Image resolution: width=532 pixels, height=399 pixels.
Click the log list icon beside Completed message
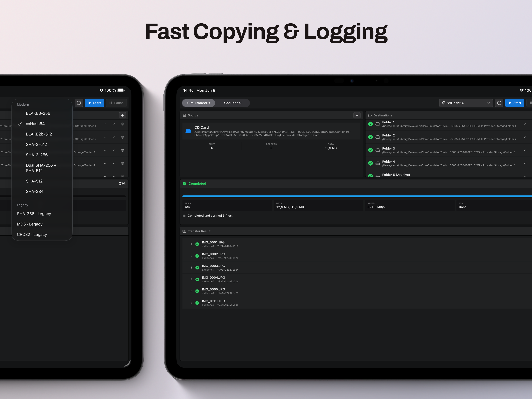point(184,216)
